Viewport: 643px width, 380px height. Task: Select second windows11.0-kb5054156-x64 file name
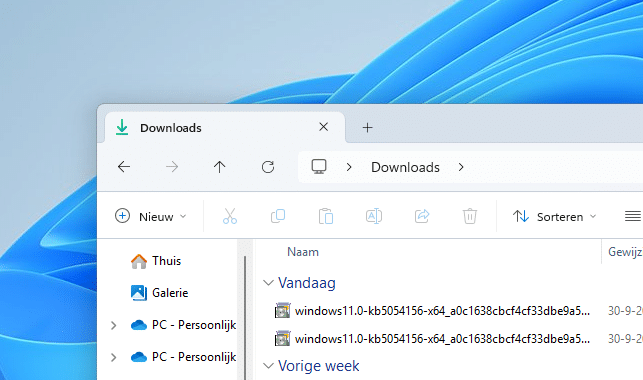point(442,339)
